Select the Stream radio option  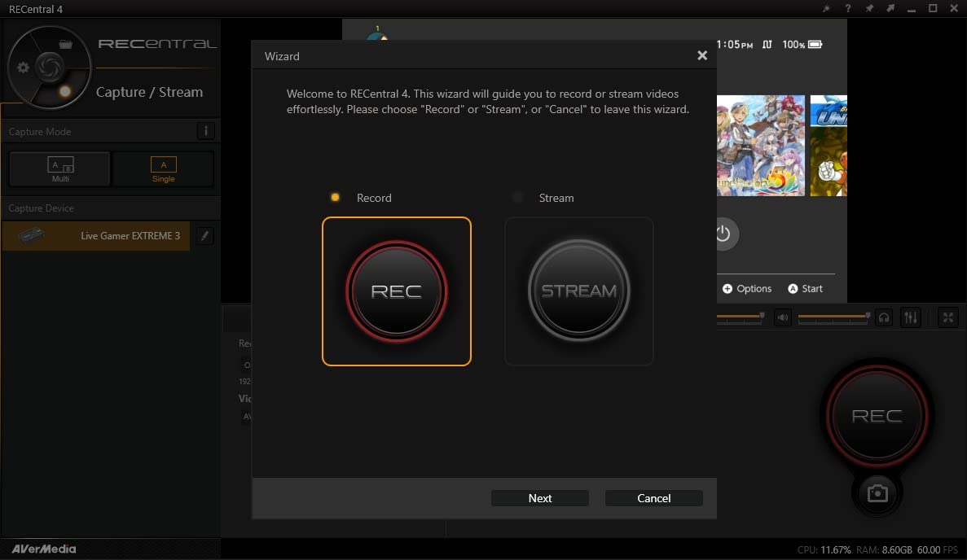(517, 198)
